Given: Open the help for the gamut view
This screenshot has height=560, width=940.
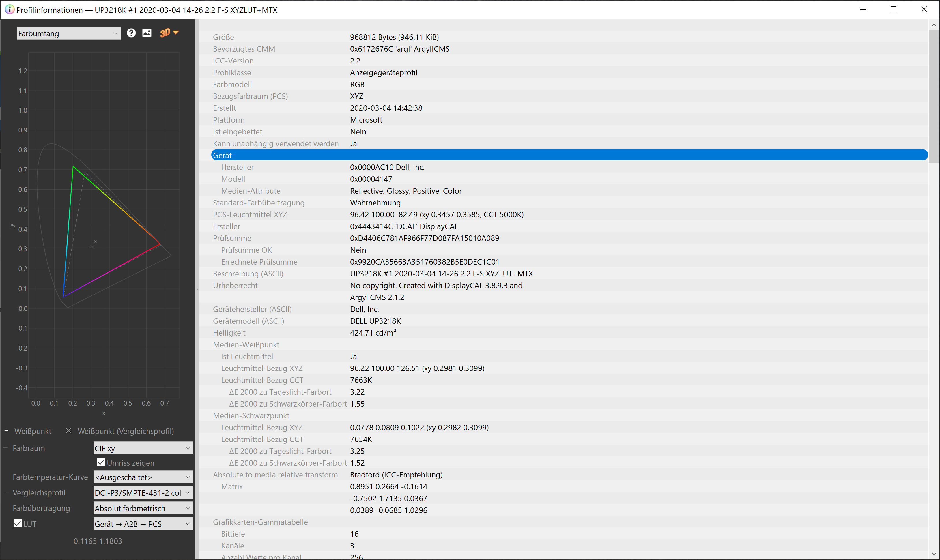Looking at the screenshot, I should click(x=131, y=33).
